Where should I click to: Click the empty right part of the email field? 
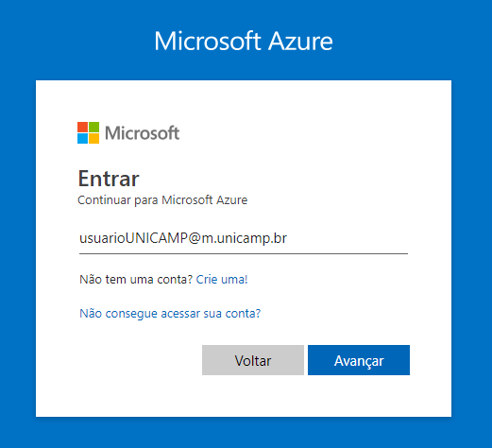coord(348,238)
